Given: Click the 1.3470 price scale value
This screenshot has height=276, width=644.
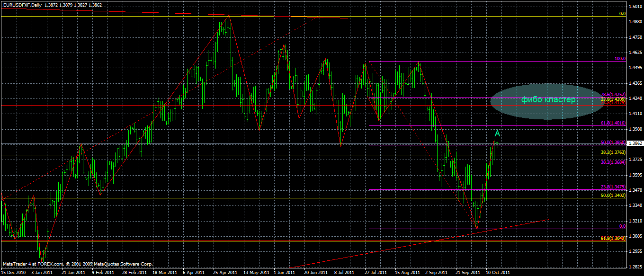Looking at the screenshot, I should pos(636,190).
